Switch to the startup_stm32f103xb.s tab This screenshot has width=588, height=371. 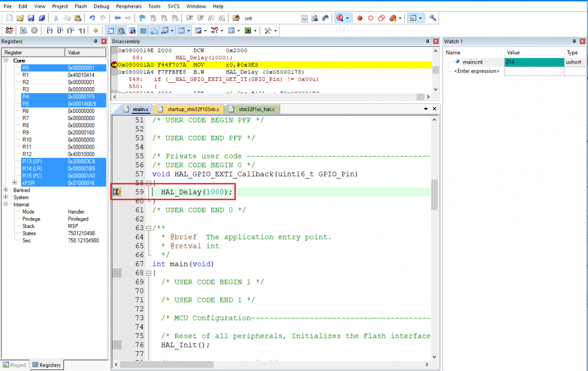tap(190, 109)
